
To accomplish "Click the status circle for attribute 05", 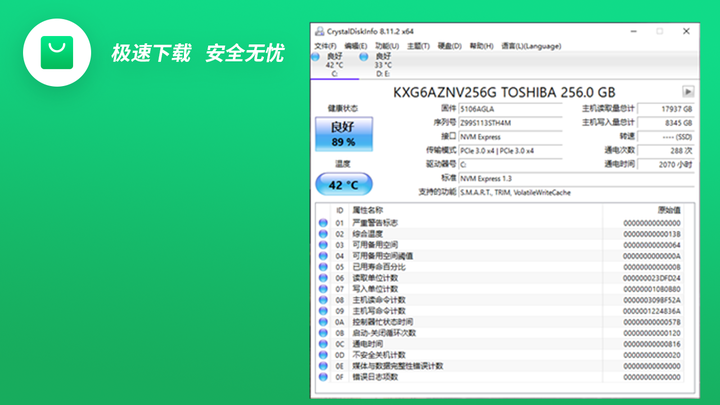I will pyautogui.click(x=323, y=267).
